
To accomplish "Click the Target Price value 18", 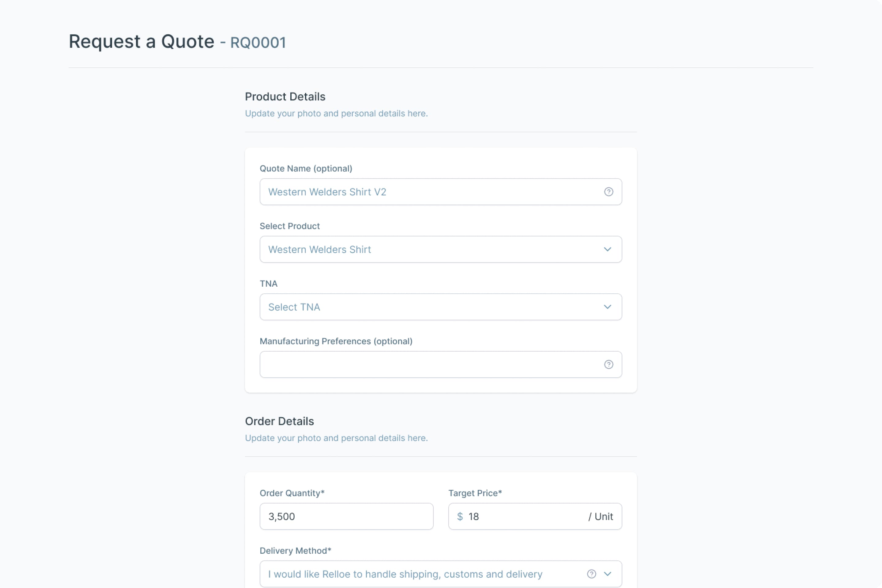I will tap(474, 516).
